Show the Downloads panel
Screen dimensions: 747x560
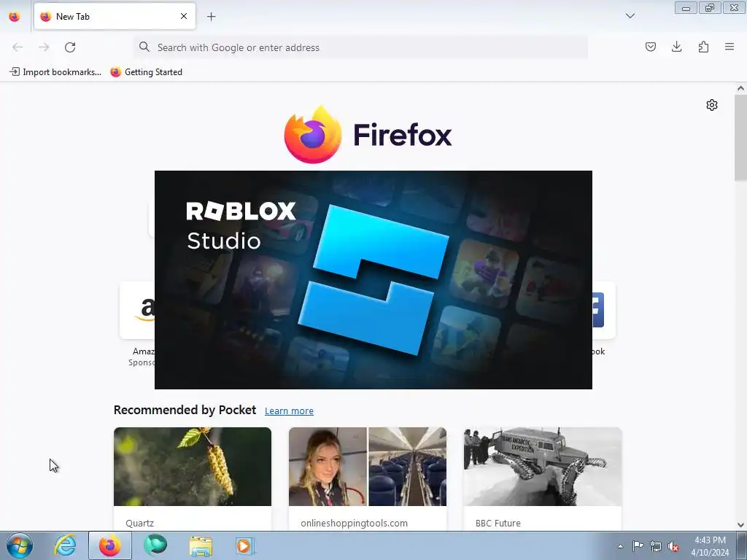click(676, 47)
